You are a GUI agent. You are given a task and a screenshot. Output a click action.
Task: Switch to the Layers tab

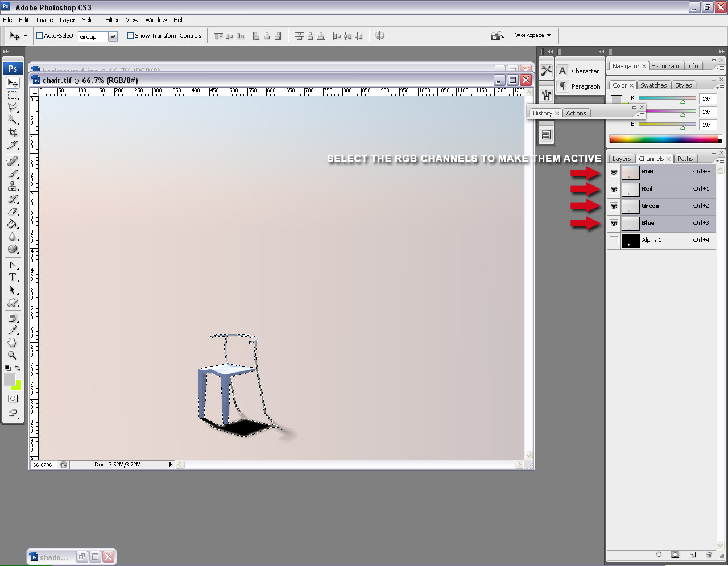(621, 158)
